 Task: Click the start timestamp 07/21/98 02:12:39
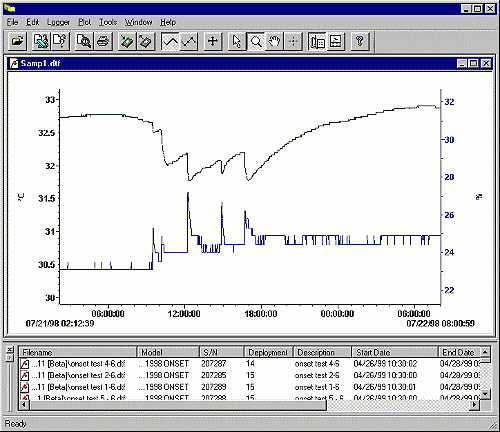(60, 323)
